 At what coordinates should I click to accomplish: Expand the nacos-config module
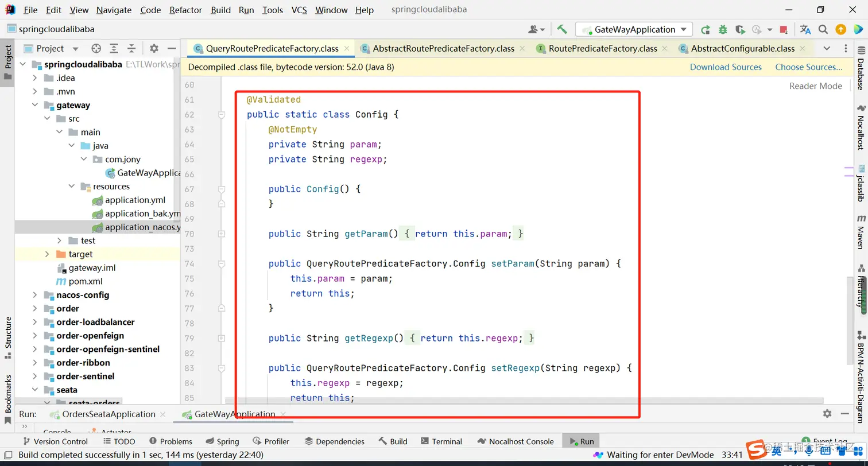point(35,295)
